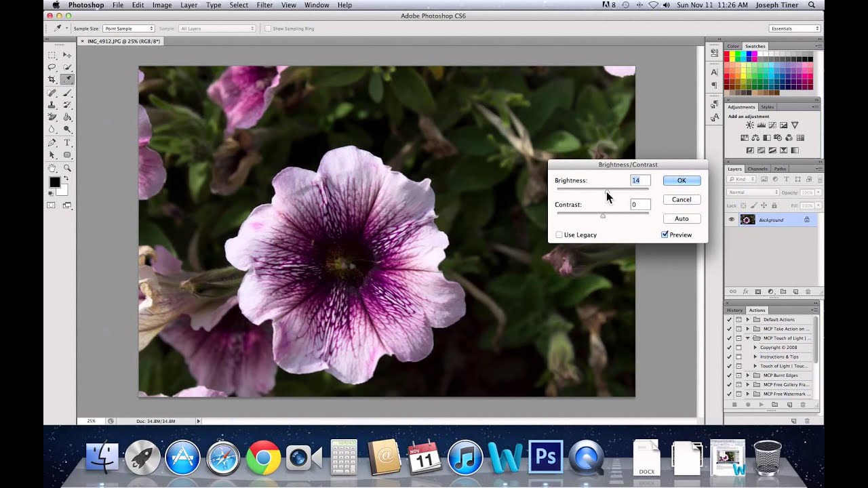Click OK in the Brightness/Contrast dialog
This screenshot has height=488, width=868.
[x=682, y=180]
